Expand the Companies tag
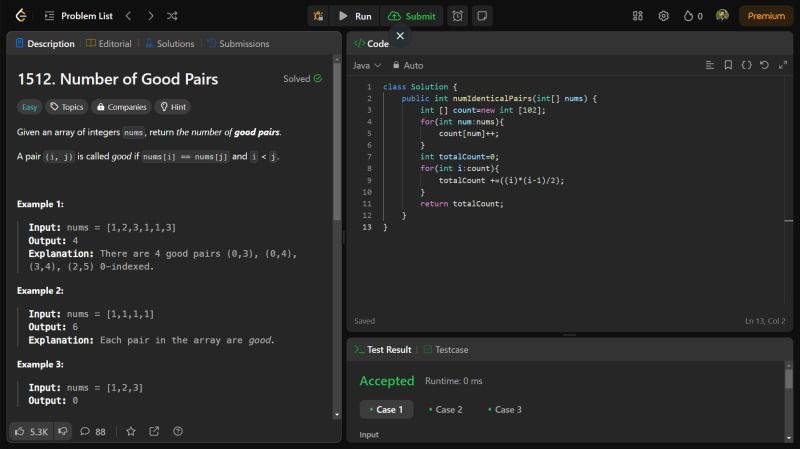Screen dimensions: 800x449 [x=120, y=107]
